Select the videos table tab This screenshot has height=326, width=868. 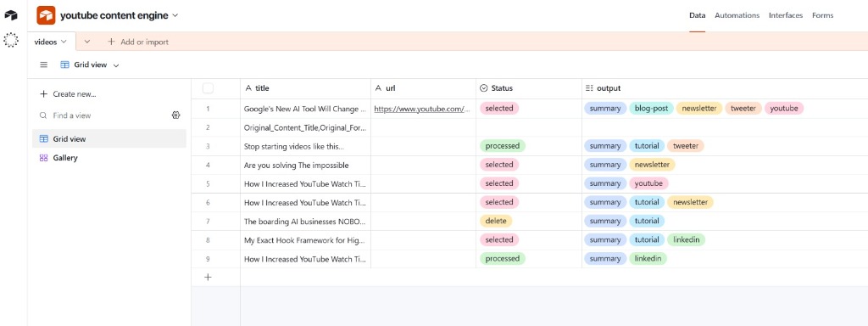click(51, 42)
